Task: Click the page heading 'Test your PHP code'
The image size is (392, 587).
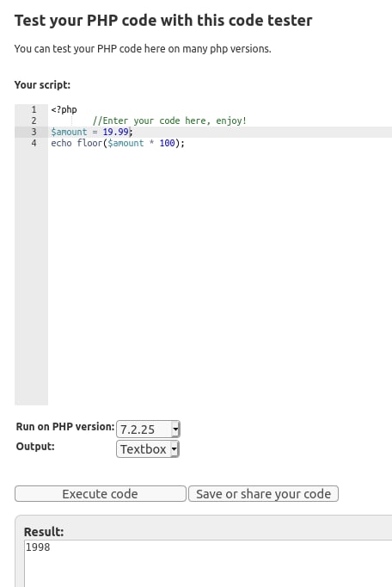Action: [163, 20]
